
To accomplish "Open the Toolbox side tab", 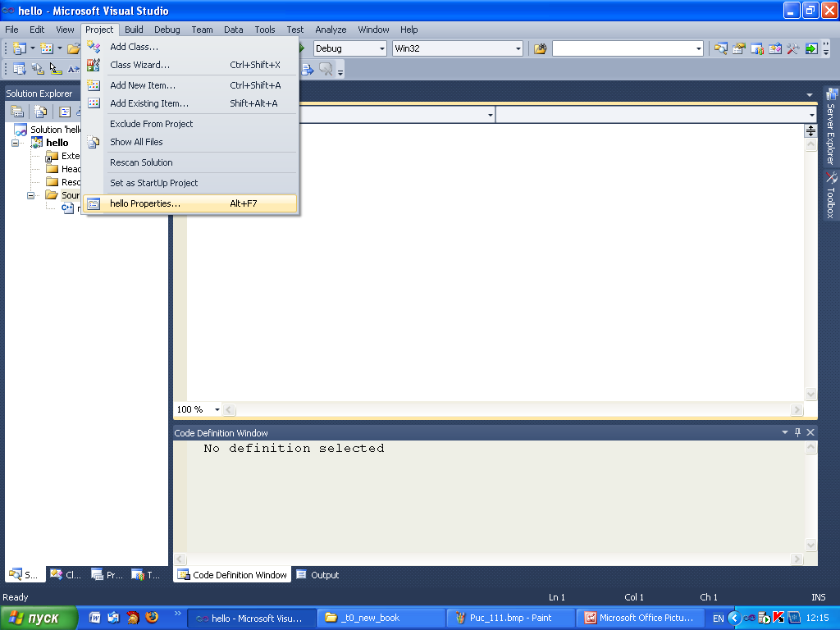I will [831, 195].
